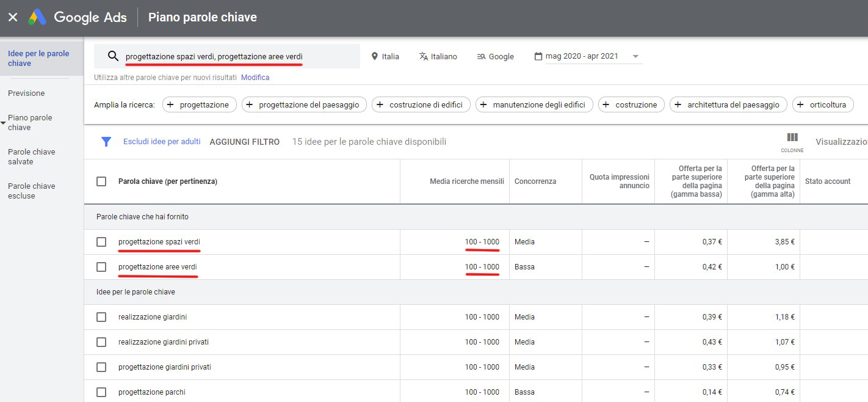Viewport: 868px width, 402px height.
Task: Open the Visualizzazione view dropdown
Action: click(842, 142)
